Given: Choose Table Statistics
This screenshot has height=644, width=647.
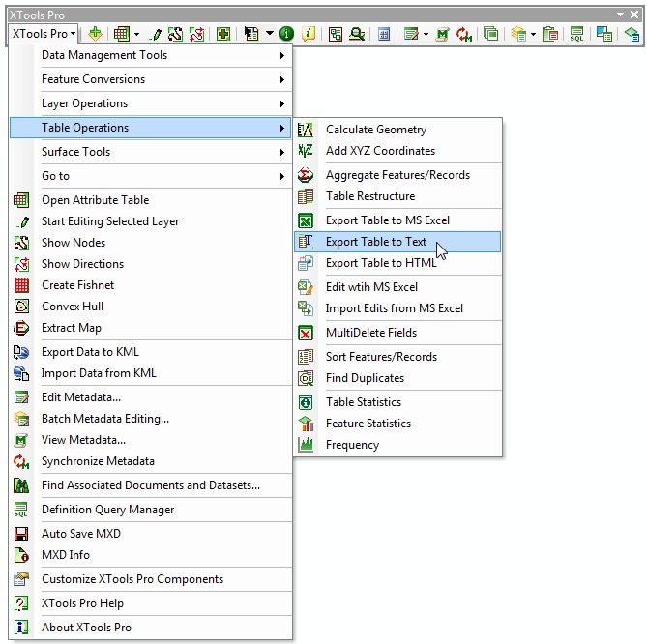Looking at the screenshot, I should 397,402.
